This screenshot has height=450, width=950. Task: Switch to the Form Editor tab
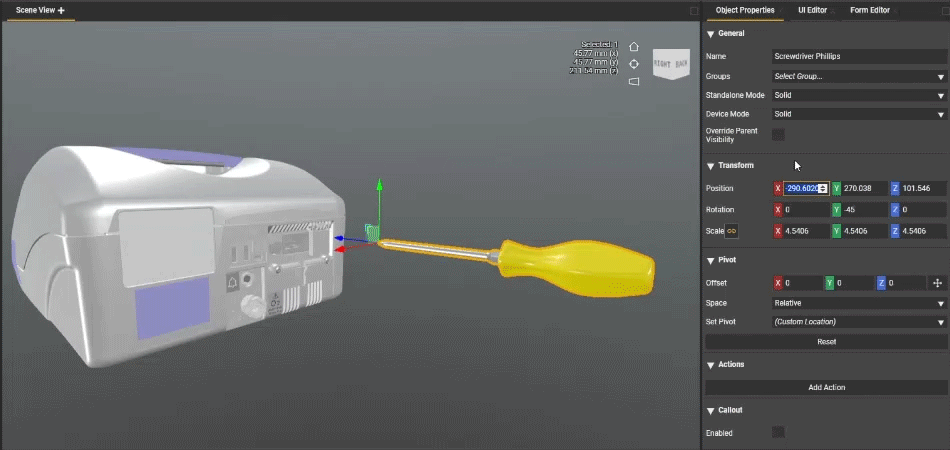pos(870,10)
